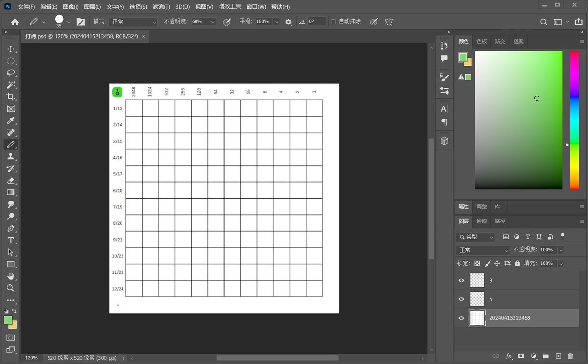Expand the 填充 100% dropdown
The image size is (588, 364).
pyautogui.click(x=561, y=263)
